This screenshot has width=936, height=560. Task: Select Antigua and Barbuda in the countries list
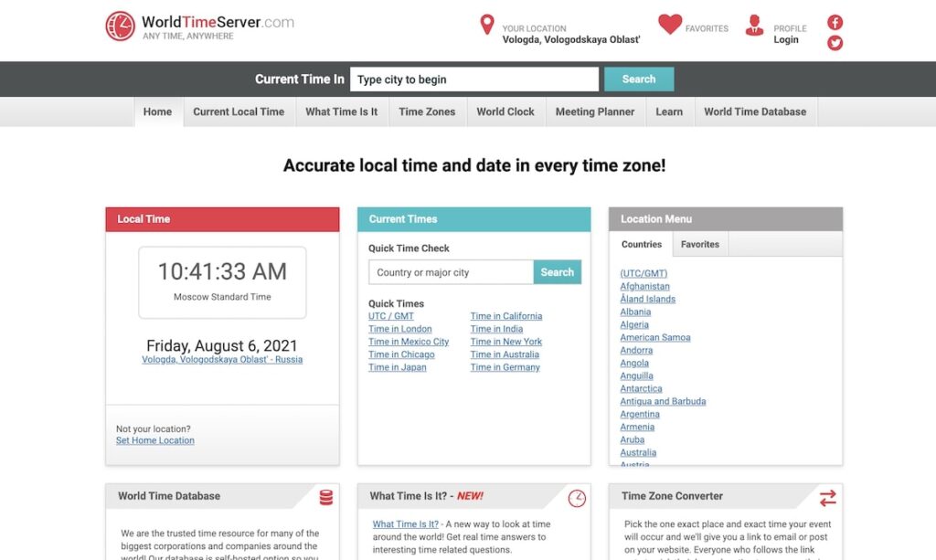[663, 401]
